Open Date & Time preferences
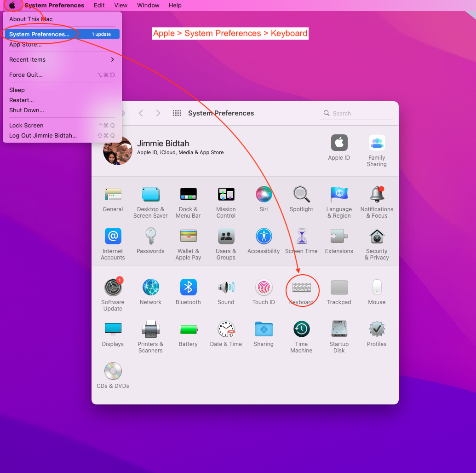Image resolution: width=476 pixels, height=473 pixels. [x=226, y=334]
